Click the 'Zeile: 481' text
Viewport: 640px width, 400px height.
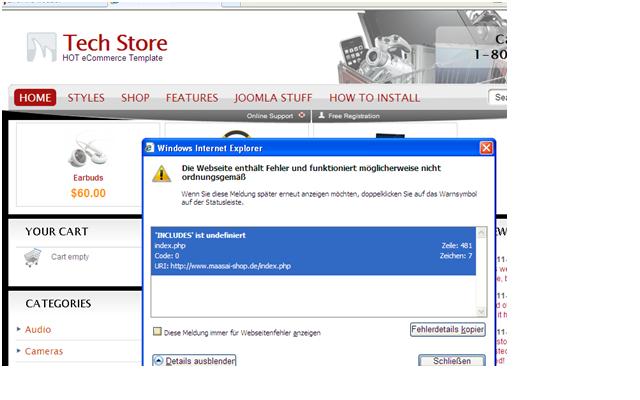(457, 245)
